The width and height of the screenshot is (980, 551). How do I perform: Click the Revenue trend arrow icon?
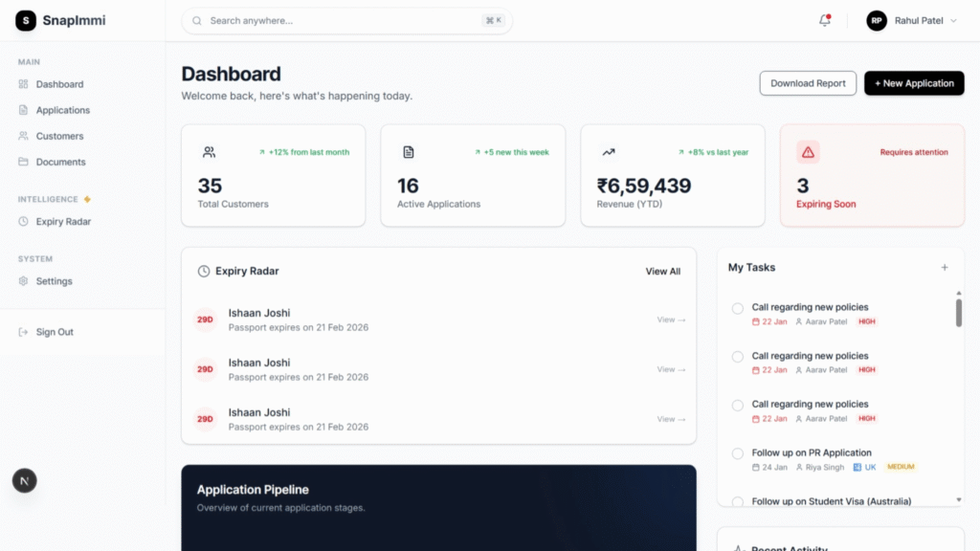coord(609,152)
